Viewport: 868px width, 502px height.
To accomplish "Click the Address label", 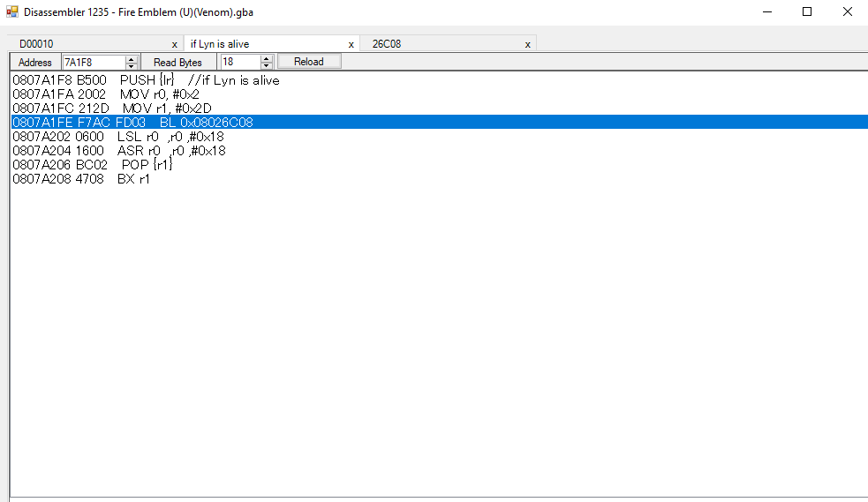I will click(34, 63).
